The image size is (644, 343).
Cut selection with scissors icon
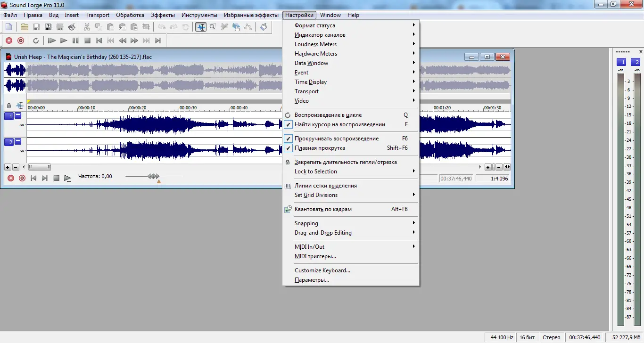coord(87,27)
